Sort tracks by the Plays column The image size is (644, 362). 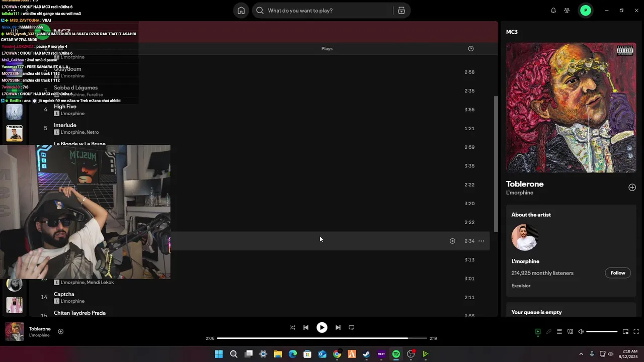click(327, 49)
